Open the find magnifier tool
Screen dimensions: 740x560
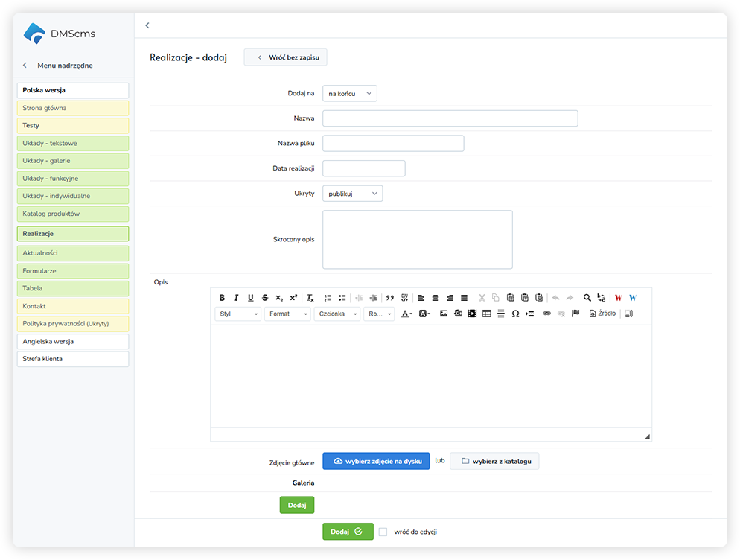click(587, 298)
